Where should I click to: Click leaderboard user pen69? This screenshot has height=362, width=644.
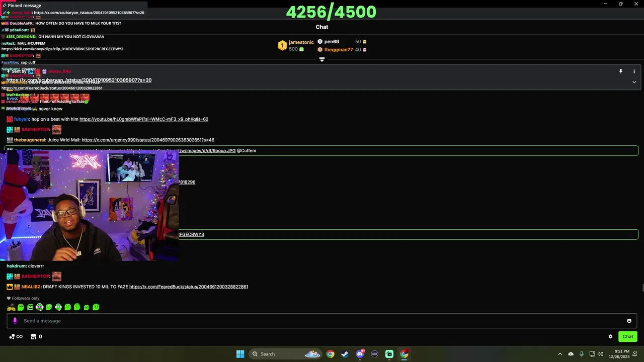[x=332, y=42]
